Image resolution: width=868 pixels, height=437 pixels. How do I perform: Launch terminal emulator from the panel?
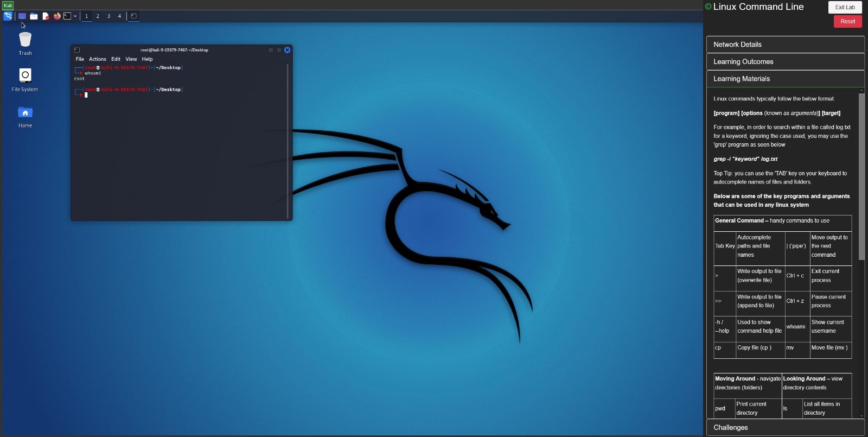[67, 16]
